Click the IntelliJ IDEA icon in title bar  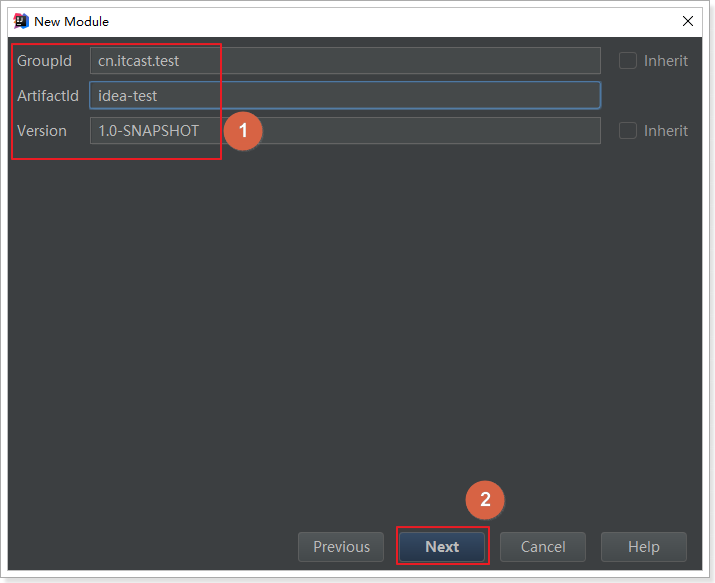pyautogui.click(x=21, y=21)
